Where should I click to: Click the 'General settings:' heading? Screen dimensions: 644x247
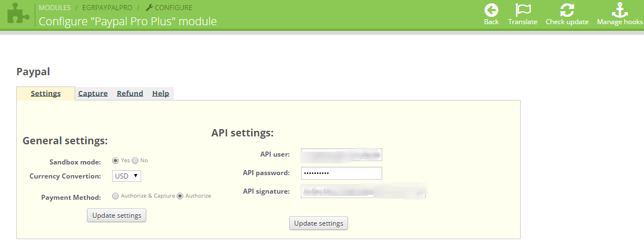[x=65, y=141]
